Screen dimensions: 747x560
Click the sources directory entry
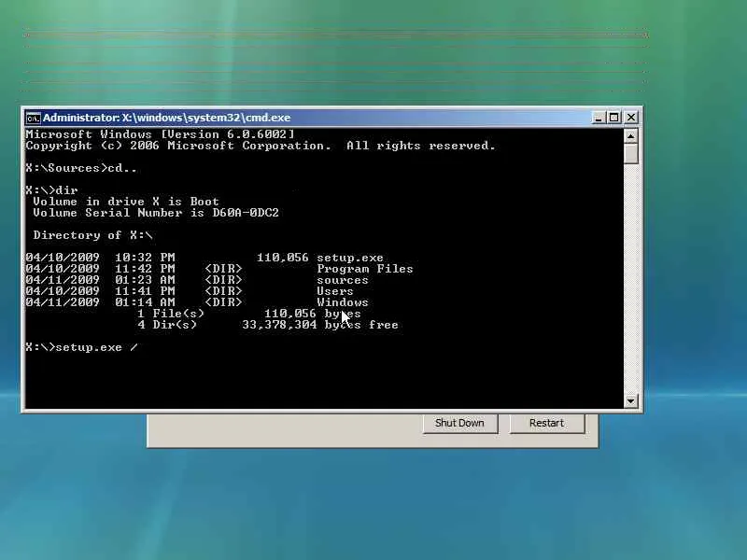343,280
